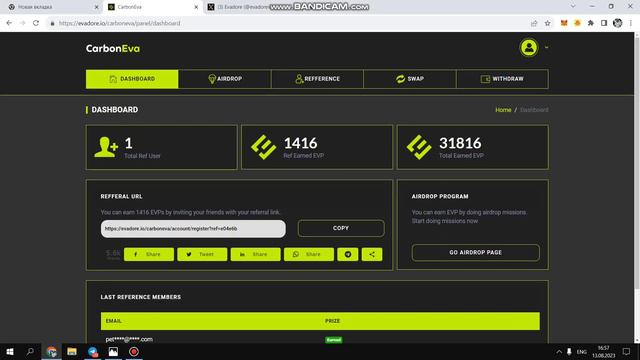Share referral via Telegram icon

click(348, 254)
